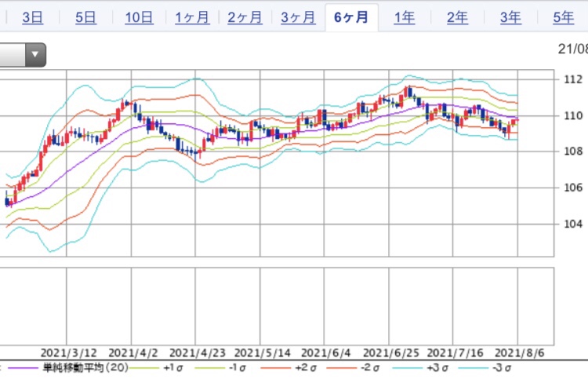The image size is (588, 383).
Task: Select the 1ヶ月 period tab
Action: tap(192, 17)
